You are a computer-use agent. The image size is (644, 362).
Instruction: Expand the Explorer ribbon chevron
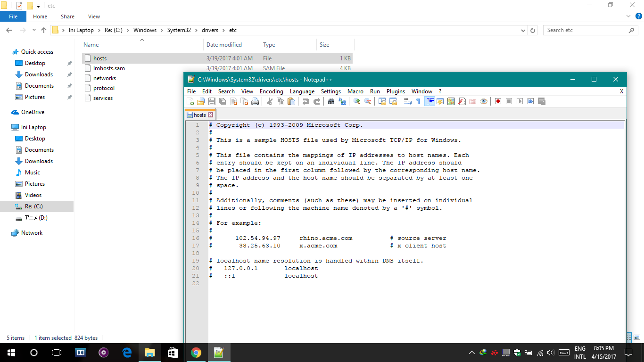click(627, 16)
